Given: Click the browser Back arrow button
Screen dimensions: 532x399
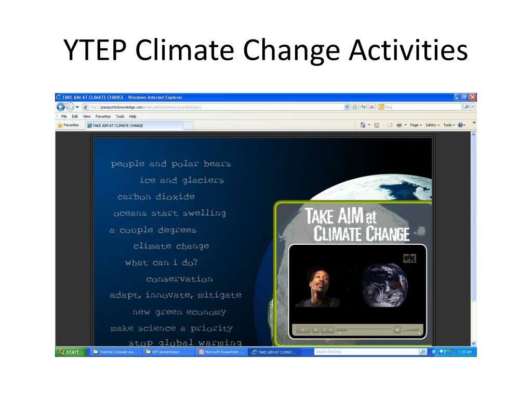Looking at the screenshot, I should point(61,107).
